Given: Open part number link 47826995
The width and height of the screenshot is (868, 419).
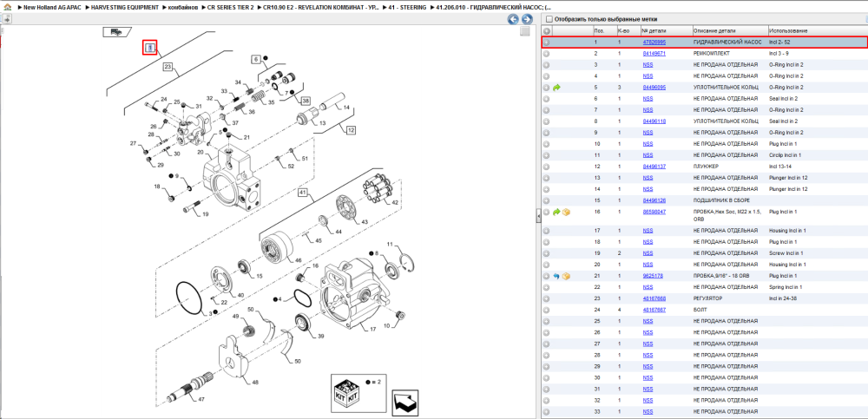Looking at the screenshot, I should [654, 42].
